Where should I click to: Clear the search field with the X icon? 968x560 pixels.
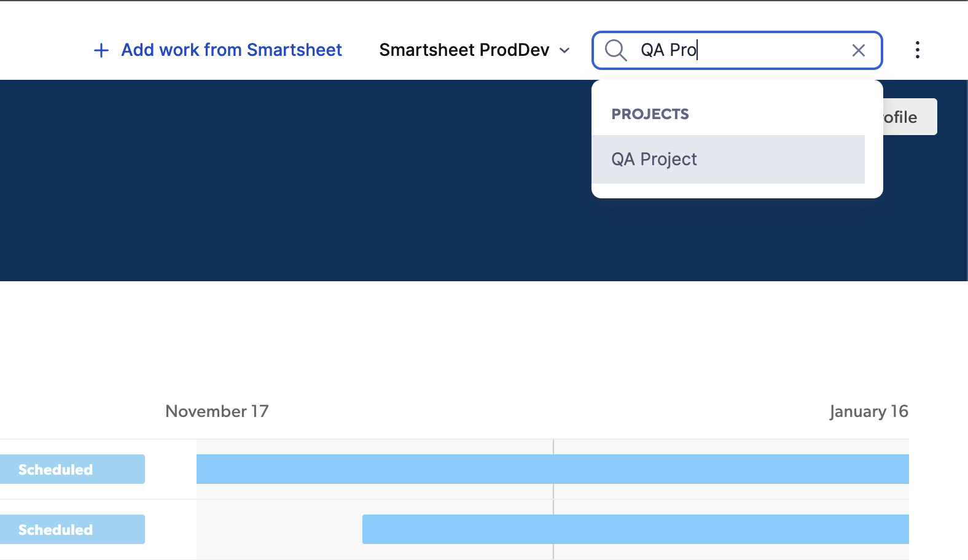(858, 50)
